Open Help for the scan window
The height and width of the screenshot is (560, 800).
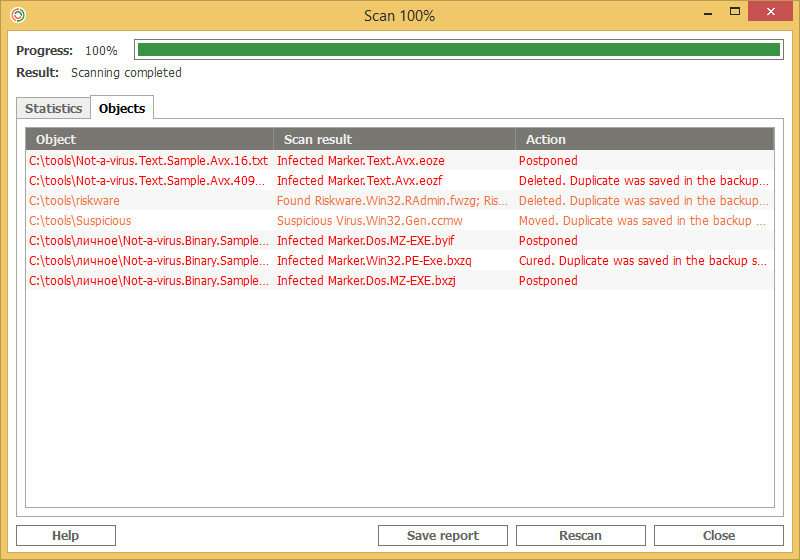66,536
